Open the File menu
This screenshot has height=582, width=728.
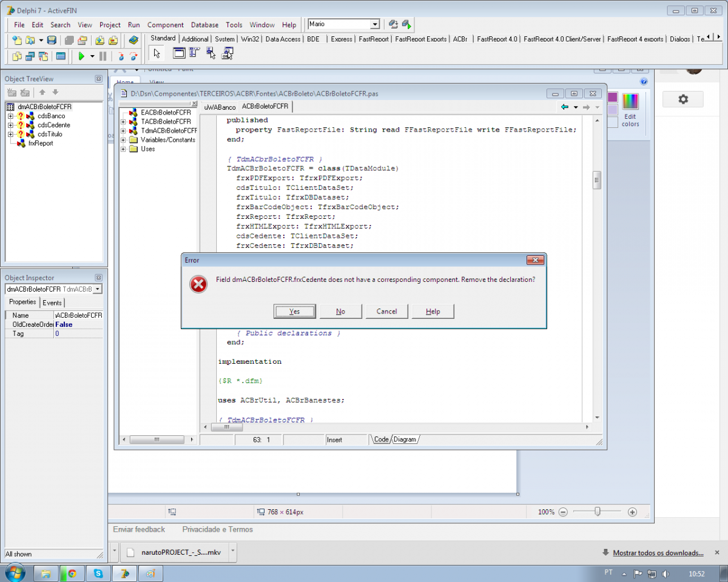(19, 25)
